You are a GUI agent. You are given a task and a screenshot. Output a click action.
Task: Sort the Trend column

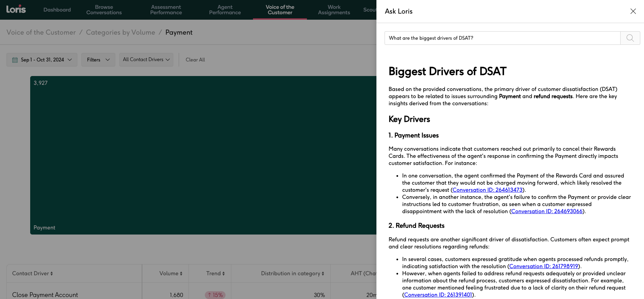click(x=223, y=274)
